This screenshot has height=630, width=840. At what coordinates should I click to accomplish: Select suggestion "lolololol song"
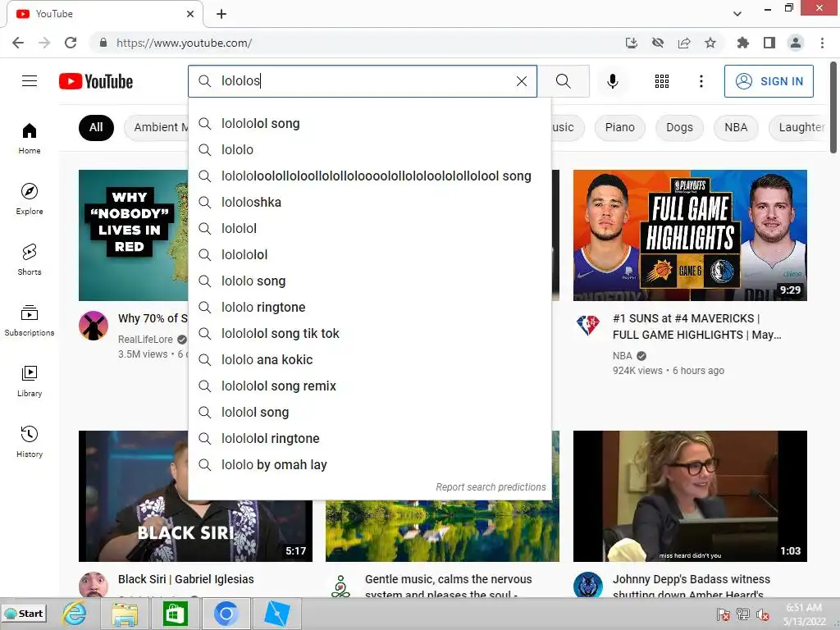click(x=370, y=124)
